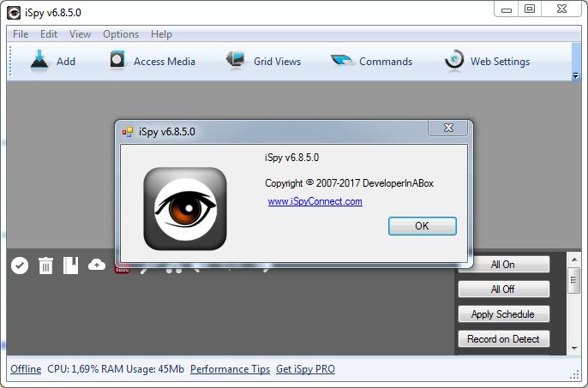Click the Record on Detect button
The width and height of the screenshot is (588, 388).
(x=504, y=339)
